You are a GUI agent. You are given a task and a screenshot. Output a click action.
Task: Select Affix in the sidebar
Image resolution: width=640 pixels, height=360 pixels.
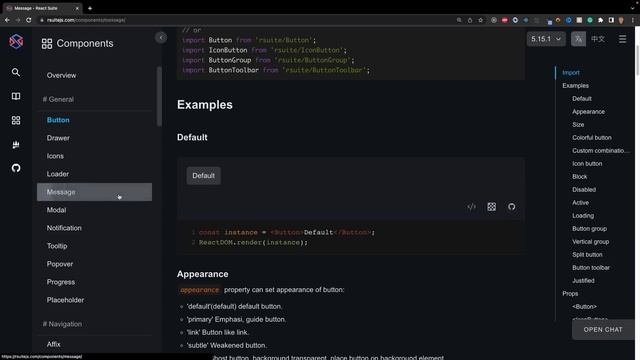coord(94,344)
